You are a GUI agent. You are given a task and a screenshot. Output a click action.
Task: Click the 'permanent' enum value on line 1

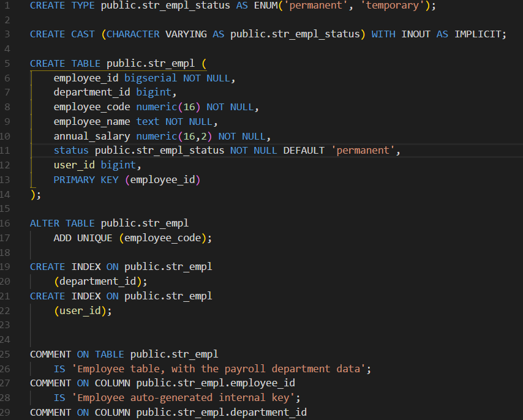(315, 6)
